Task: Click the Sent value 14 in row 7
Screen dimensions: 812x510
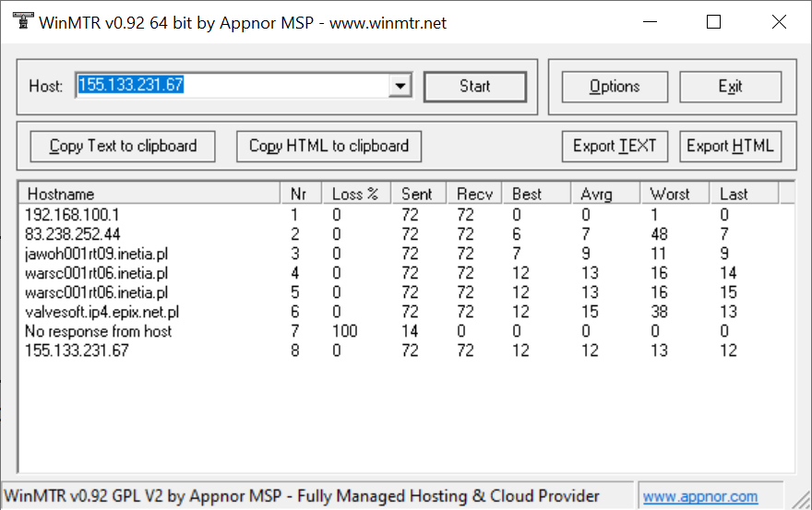Action: [410, 331]
